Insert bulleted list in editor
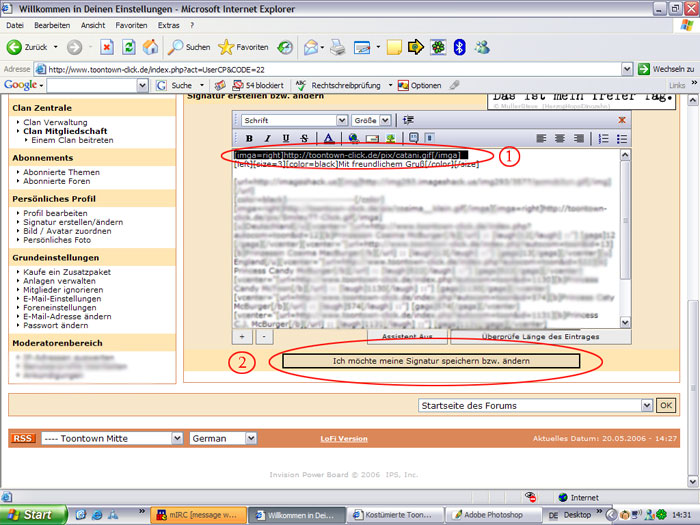This screenshot has height=525, width=700. tap(622, 138)
